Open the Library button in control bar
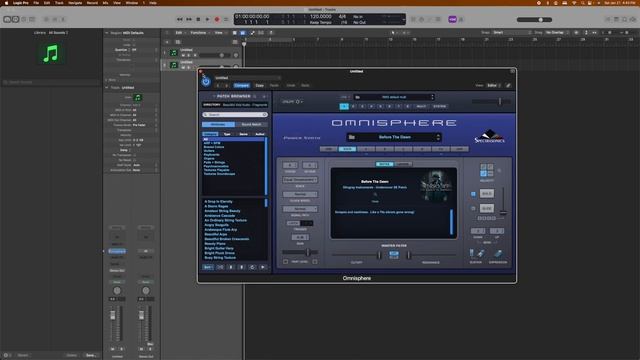Image resolution: width=640 pixels, height=360 pixels. pyautogui.click(x=7, y=19)
